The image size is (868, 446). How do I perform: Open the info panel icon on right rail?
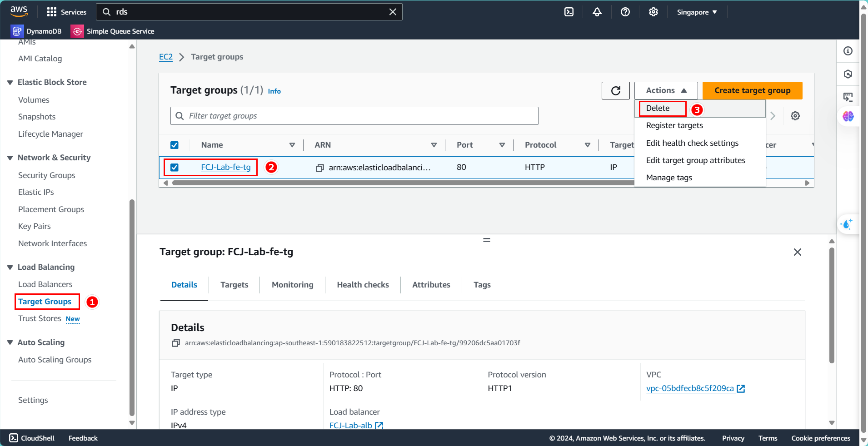click(x=848, y=51)
